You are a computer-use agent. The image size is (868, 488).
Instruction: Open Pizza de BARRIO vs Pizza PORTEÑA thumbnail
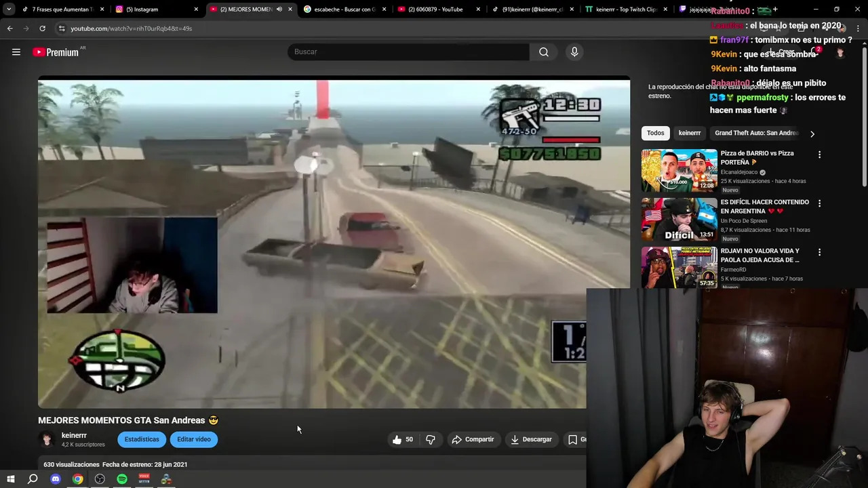tap(679, 171)
